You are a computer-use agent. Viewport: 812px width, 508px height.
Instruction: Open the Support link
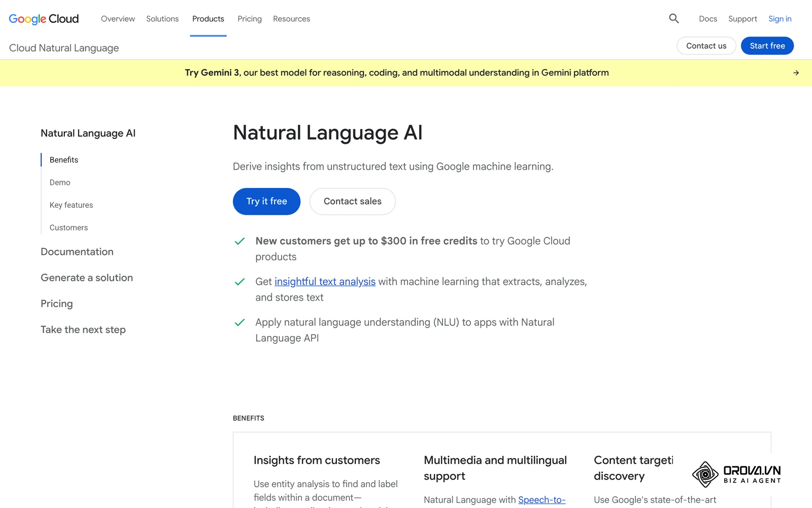click(x=742, y=19)
